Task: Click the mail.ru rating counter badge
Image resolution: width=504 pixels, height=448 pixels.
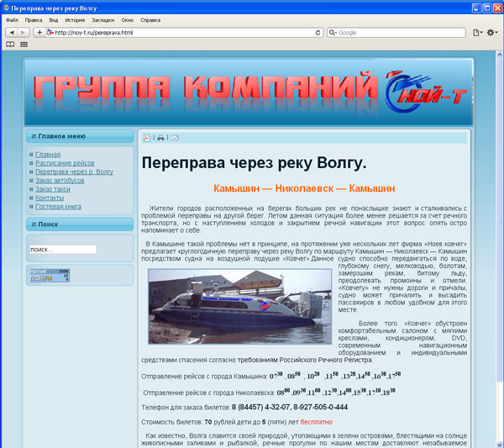Action: [x=50, y=276]
